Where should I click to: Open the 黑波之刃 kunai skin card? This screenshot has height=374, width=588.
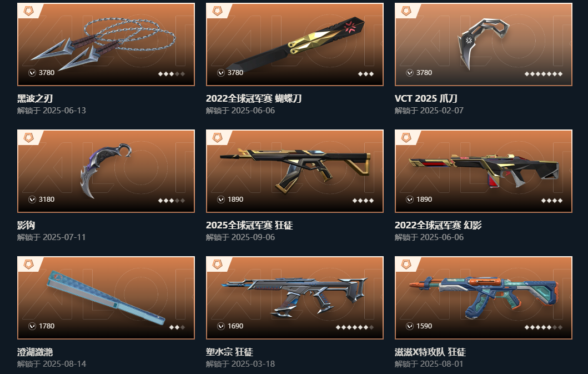tap(106, 44)
